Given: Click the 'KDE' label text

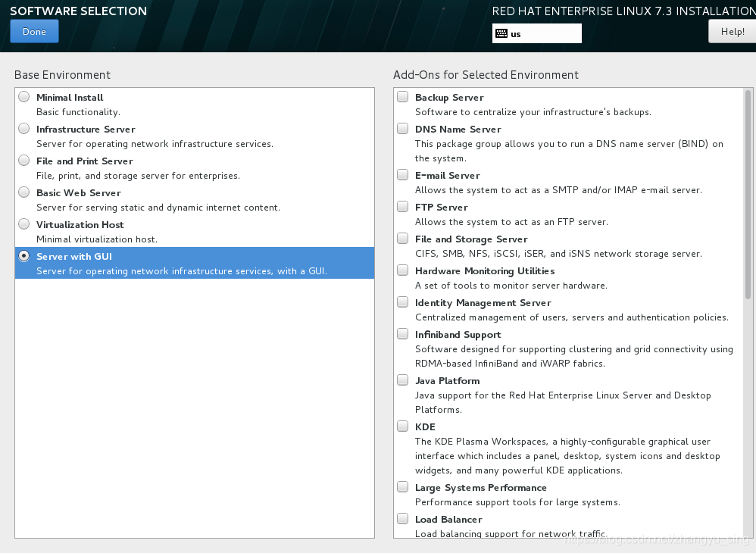Looking at the screenshot, I should (425, 426).
